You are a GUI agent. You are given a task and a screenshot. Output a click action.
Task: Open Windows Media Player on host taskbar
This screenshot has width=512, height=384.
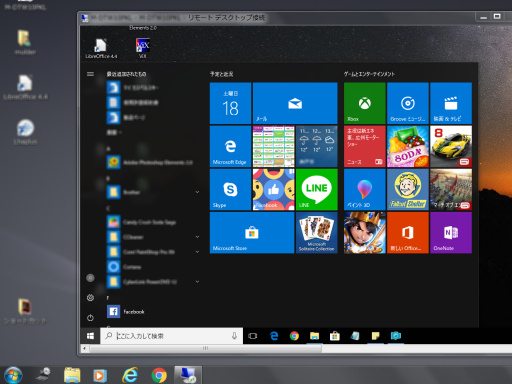pos(99,376)
